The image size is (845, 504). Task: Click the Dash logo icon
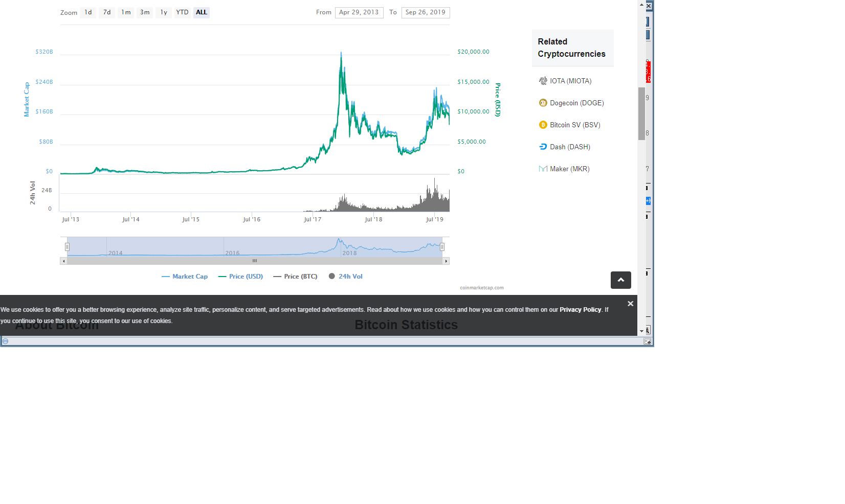543,147
